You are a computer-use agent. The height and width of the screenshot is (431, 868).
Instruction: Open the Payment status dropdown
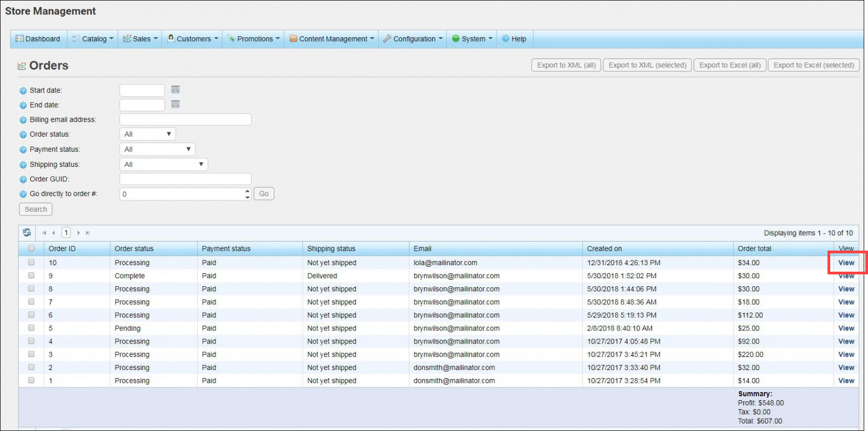(157, 149)
